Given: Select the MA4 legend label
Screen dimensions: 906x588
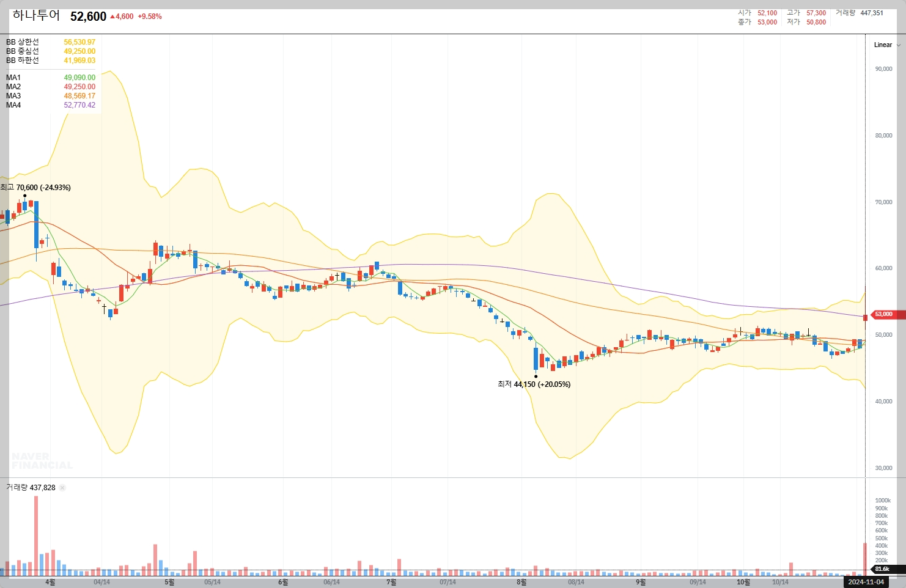Looking at the screenshot, I should click(13, 105).
